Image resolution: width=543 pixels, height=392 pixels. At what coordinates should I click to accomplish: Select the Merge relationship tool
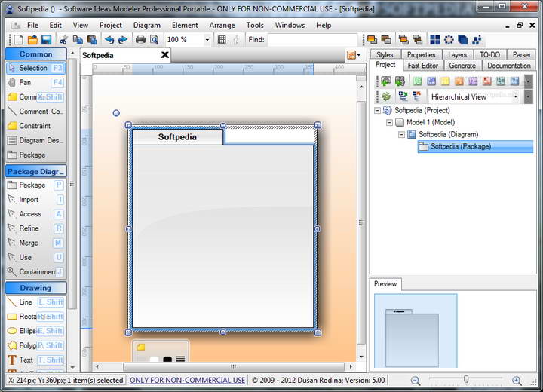pos(35,243)
